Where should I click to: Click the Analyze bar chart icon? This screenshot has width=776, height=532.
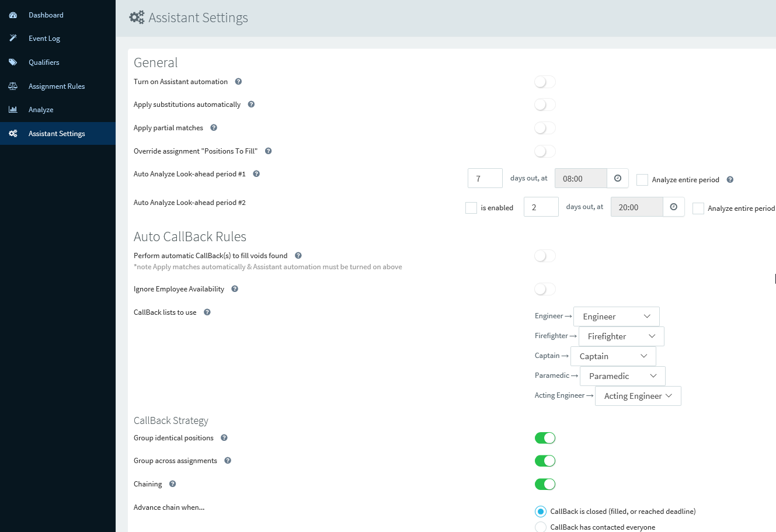click(x=13, y=110)
